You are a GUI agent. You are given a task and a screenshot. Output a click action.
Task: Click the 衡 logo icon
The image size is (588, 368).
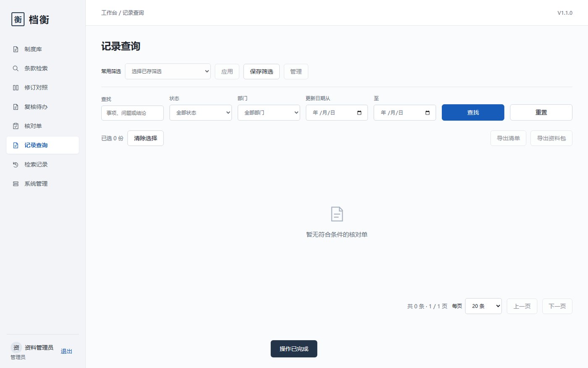pos(18,19)
